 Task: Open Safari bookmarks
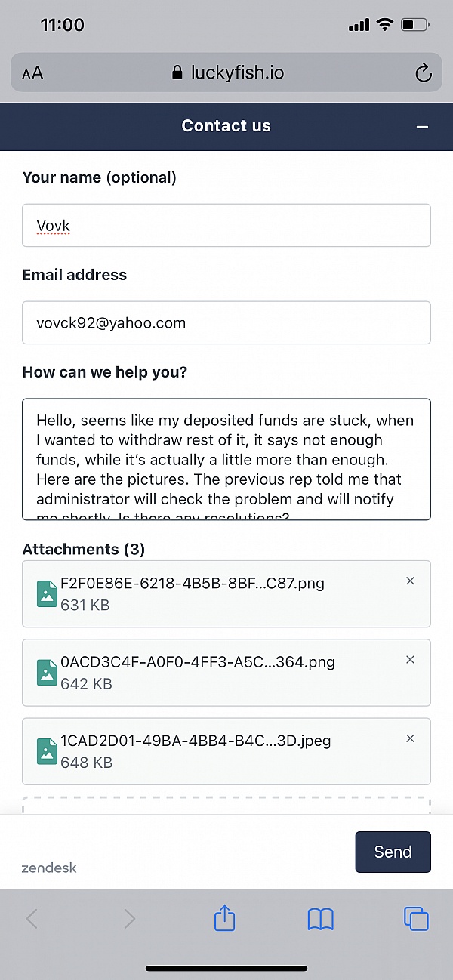click(321, 919)
